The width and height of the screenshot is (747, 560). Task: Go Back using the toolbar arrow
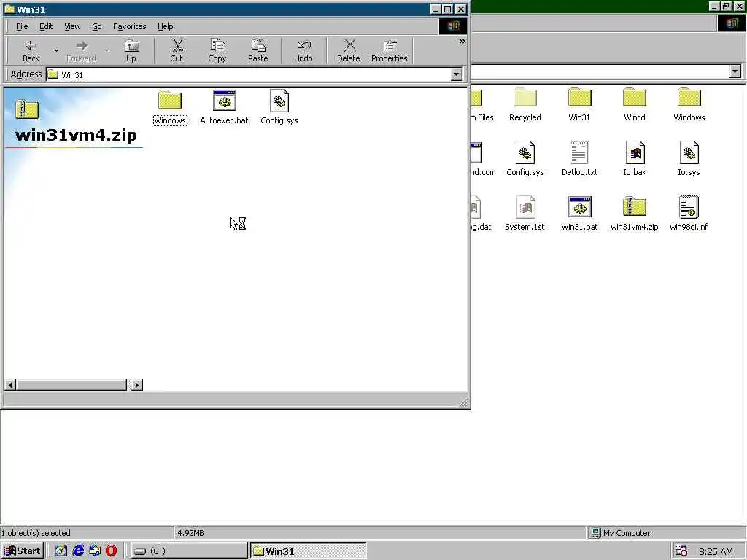[x=31, y=51]
